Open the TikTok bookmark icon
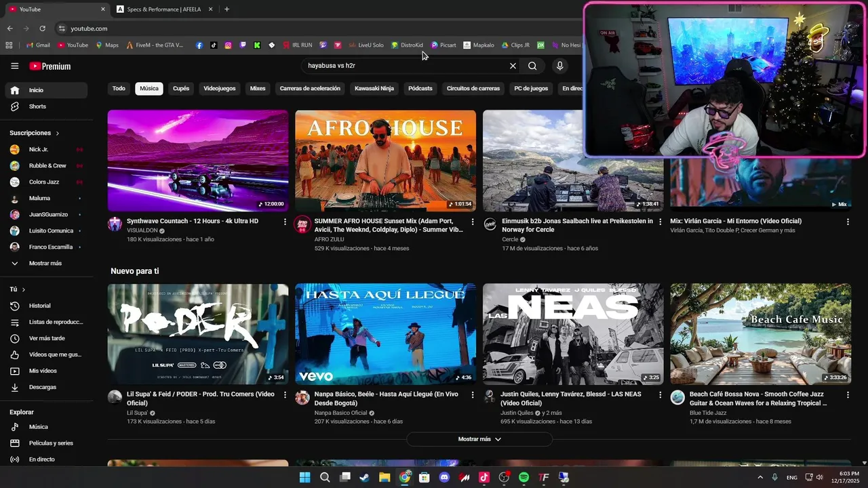The height and width of the screenshot is (488, 868). pyautogui.click(x=214, y=45)
